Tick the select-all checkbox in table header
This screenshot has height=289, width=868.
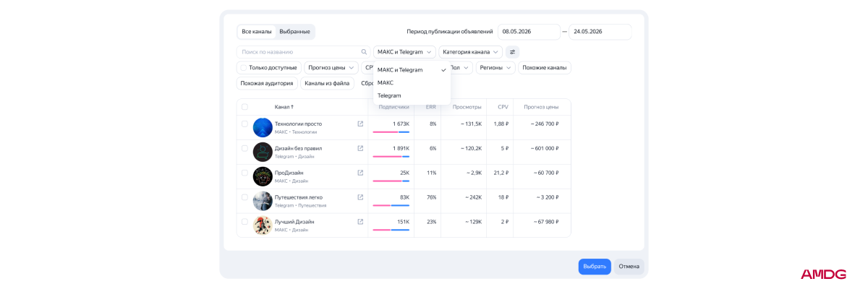pos(244,107)
